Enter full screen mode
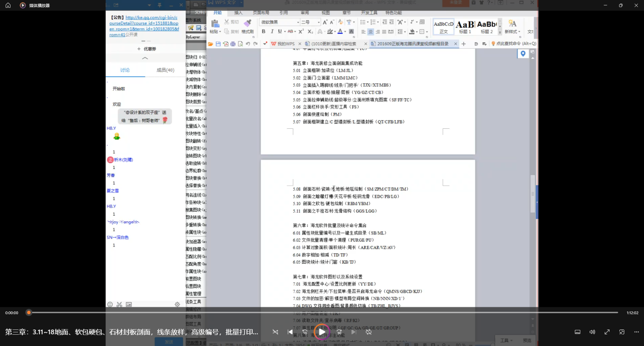The width and height of the screenshot is (644, 346). [607, 332]
